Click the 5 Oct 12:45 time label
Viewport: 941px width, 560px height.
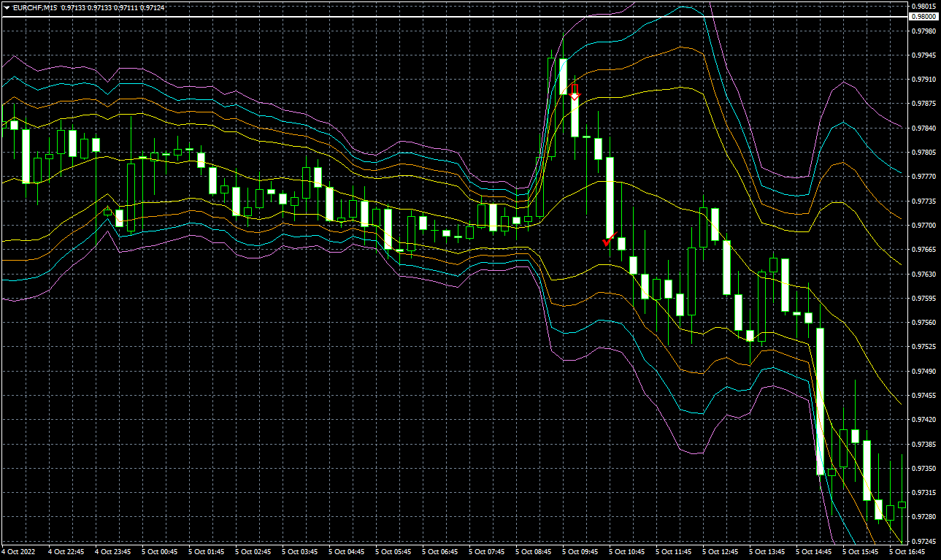point(721,552)
